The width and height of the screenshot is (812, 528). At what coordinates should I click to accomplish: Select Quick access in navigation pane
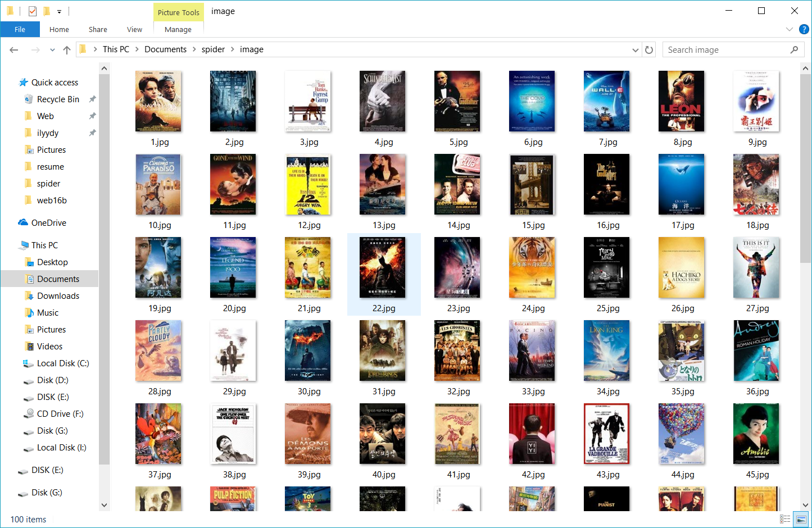pyautogui.click(x=55, y=83)
